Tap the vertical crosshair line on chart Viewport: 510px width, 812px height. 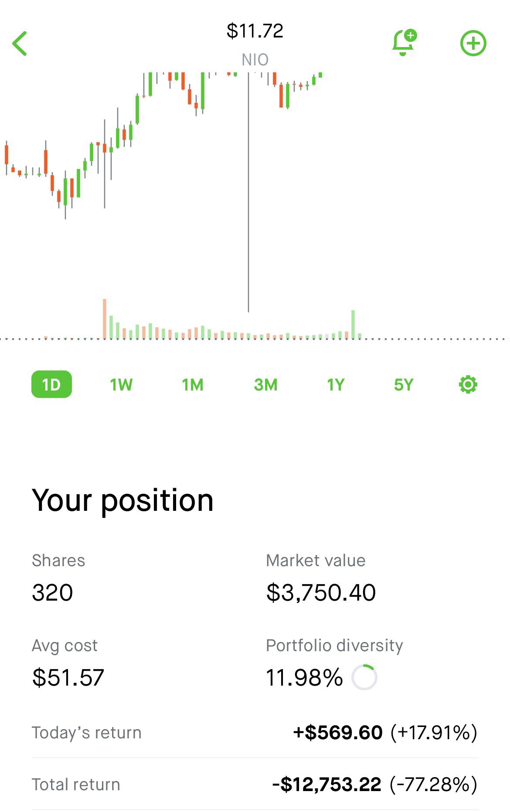(248, 192)
